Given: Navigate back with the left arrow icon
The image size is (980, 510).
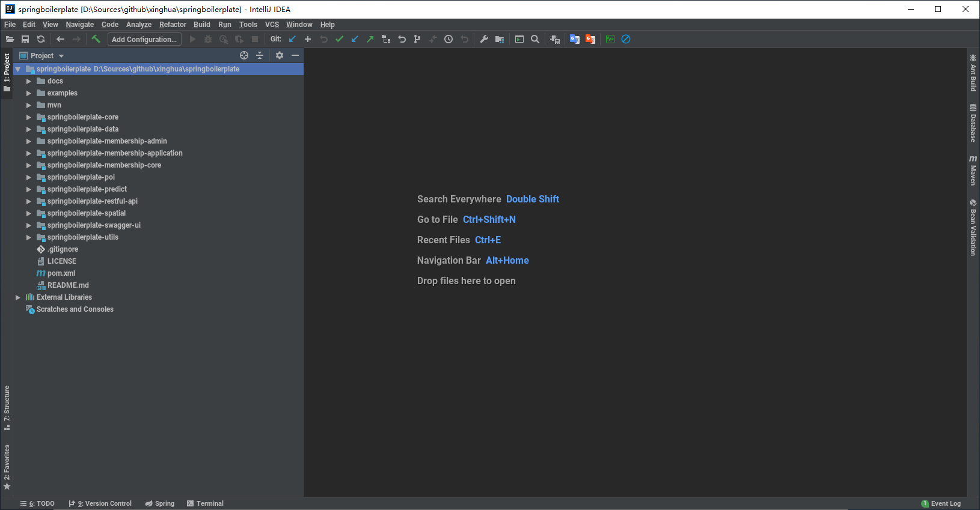Looking at the screenshot, I should [x=61, y=39].
